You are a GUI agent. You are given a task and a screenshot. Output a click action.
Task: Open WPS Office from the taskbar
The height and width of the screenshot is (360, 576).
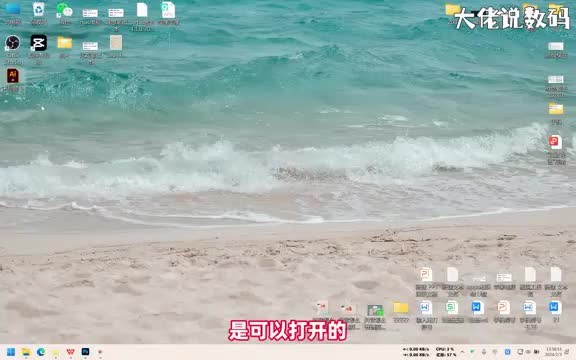pos(71,352)
